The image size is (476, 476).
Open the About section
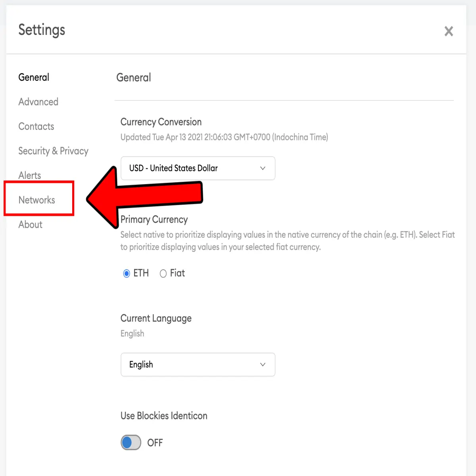pos(30,225)
